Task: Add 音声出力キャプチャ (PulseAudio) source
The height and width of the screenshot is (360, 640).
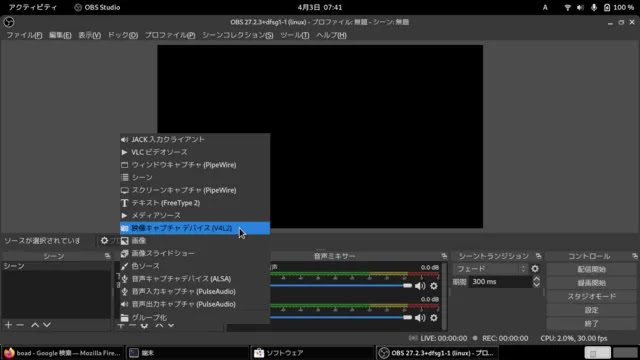Action: (x=195, y=304)
